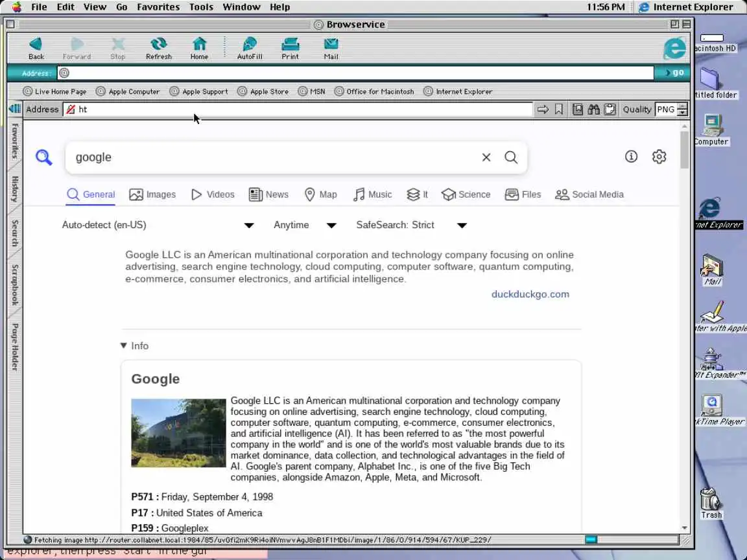The image size is (747, 560).
Task: Open the Go menu in the menu bar
Action: tap(121, 7)
